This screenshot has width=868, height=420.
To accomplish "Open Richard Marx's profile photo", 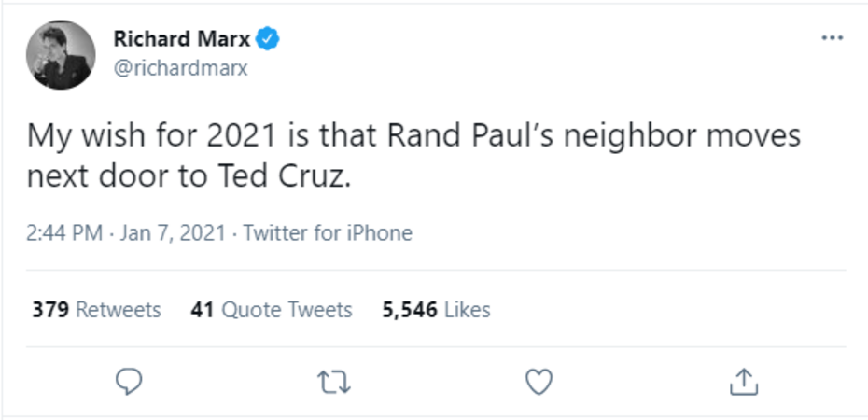I will (x=61, y=55).
